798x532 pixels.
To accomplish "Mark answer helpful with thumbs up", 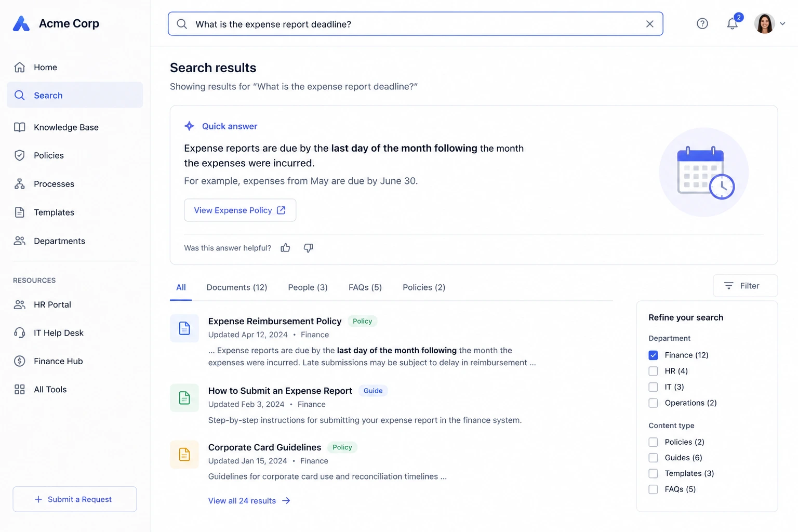I will (285, 248).
